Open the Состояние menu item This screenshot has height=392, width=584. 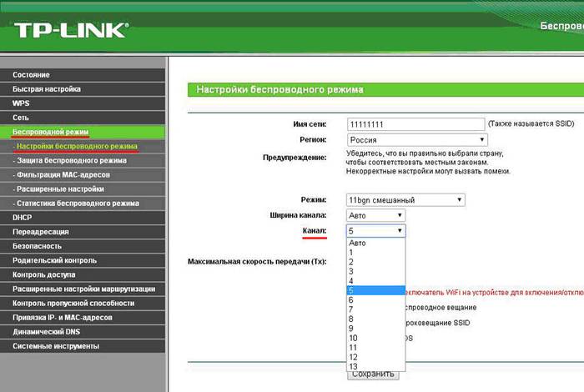tap(31, 75)
